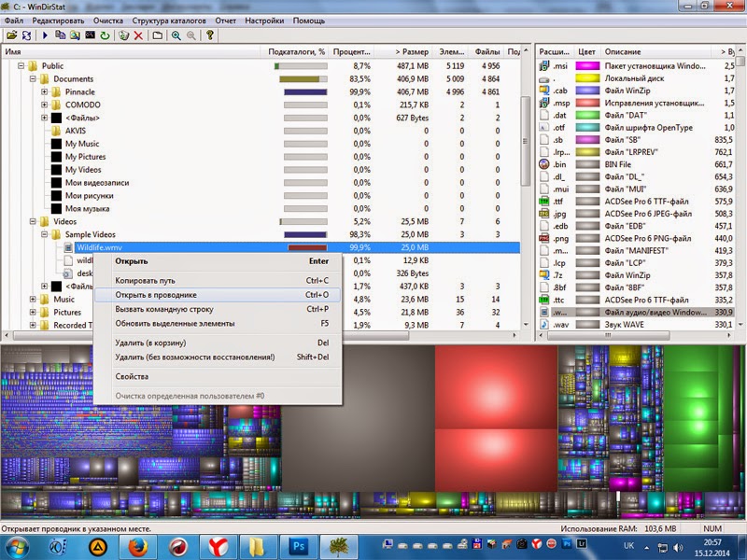Image resolution: width=747 pixels, height=560 pixels.
Task: Click the Open folder toolbar icon
Action: click(x=11, y=35)
